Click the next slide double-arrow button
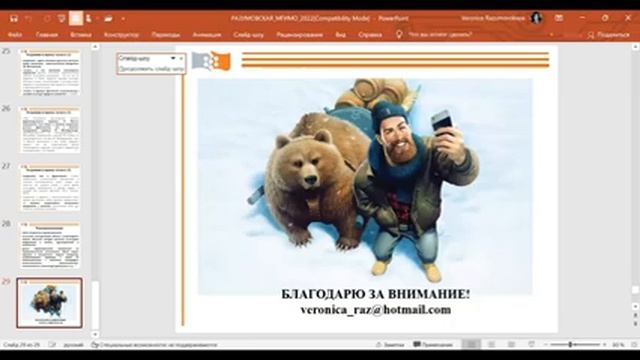640x360 pixels. tap(636, 323)
